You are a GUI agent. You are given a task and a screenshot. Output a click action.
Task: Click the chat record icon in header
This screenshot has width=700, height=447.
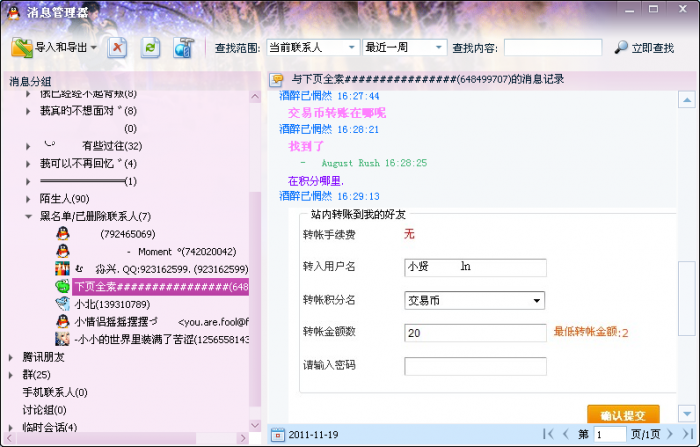[277, 80]
